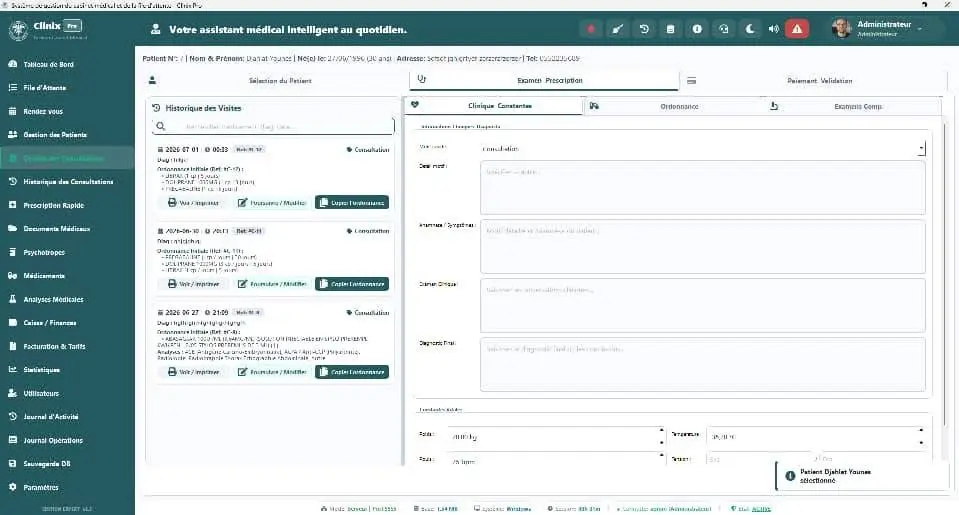Click the consultation form vertical scrollbar

[944, 275]
